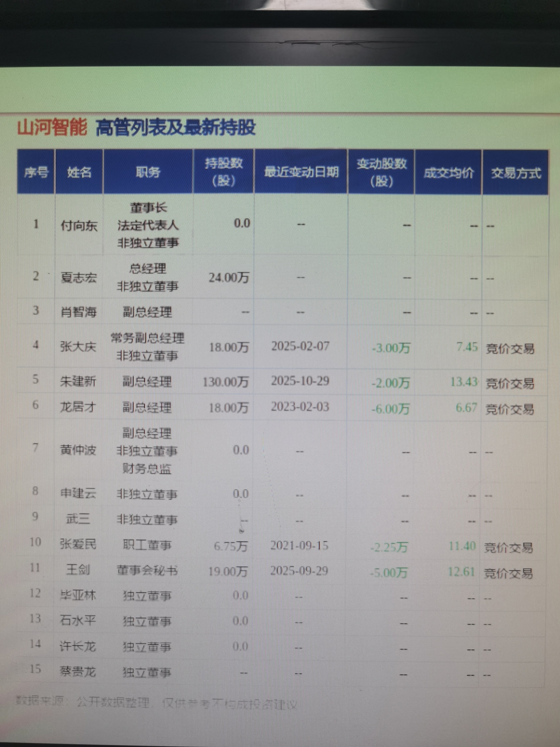The width and height of the screenshot is (560, 747).
Task: Click the -3.00万 change value
Action: pyautogui.click(x=391, y=348)
